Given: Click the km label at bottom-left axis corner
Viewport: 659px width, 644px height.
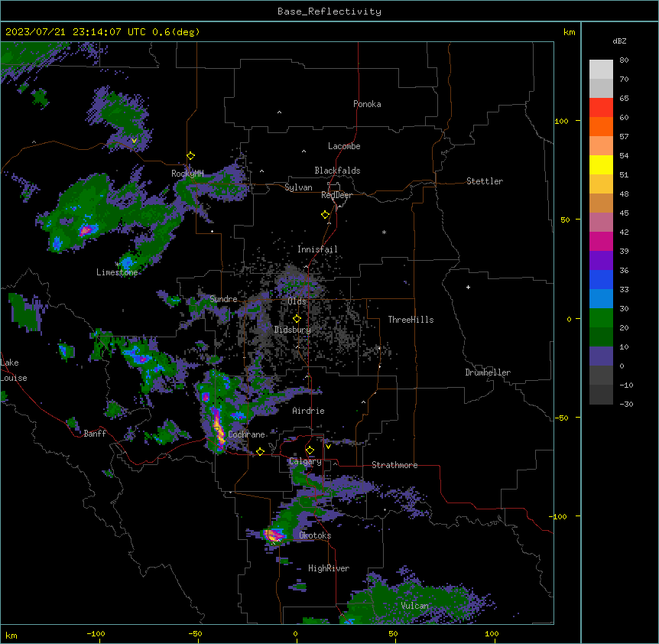Looking at the screenshot, I should point(11,635).
